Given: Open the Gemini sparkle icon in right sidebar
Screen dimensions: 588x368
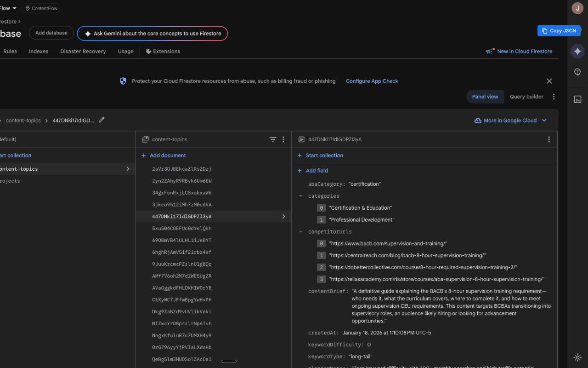Looking at the screenshot, I should (577, 51).
